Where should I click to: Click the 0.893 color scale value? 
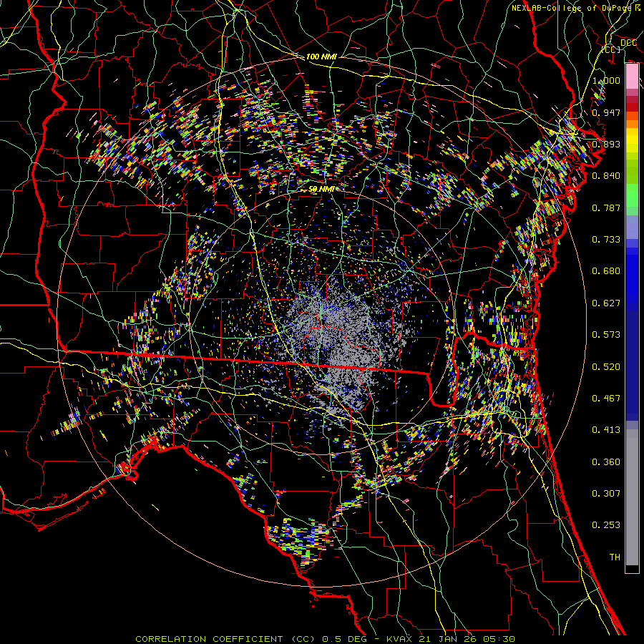[606, 144]
